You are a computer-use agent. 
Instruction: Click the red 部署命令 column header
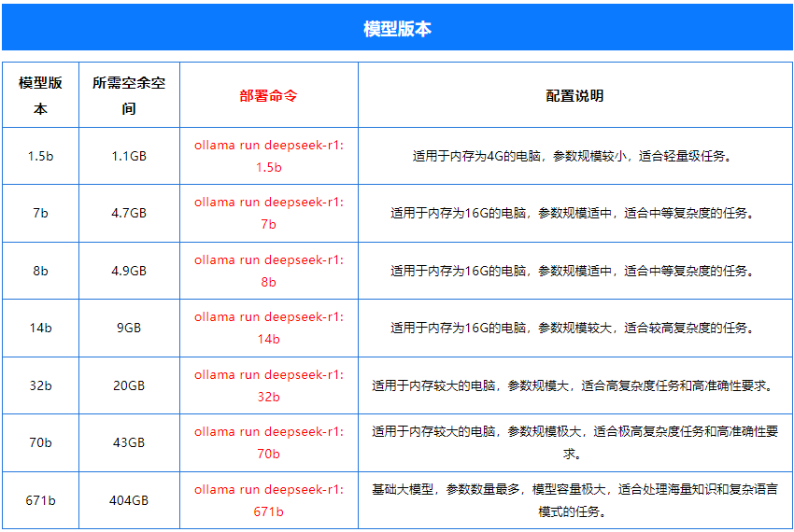point(268,96)
